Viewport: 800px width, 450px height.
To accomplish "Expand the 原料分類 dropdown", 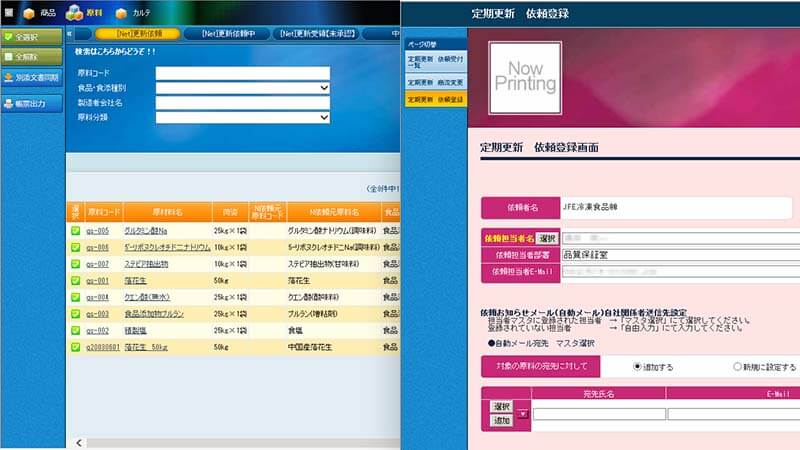I will (324, 117).
